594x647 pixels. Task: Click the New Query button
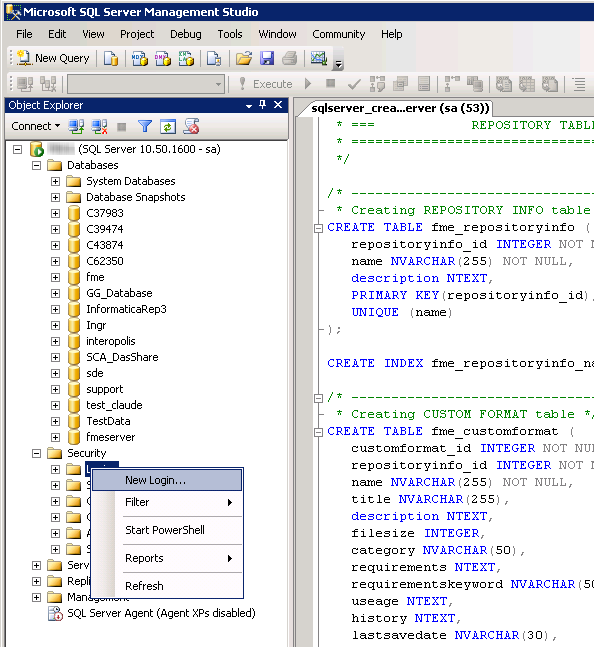pos(53,58)
